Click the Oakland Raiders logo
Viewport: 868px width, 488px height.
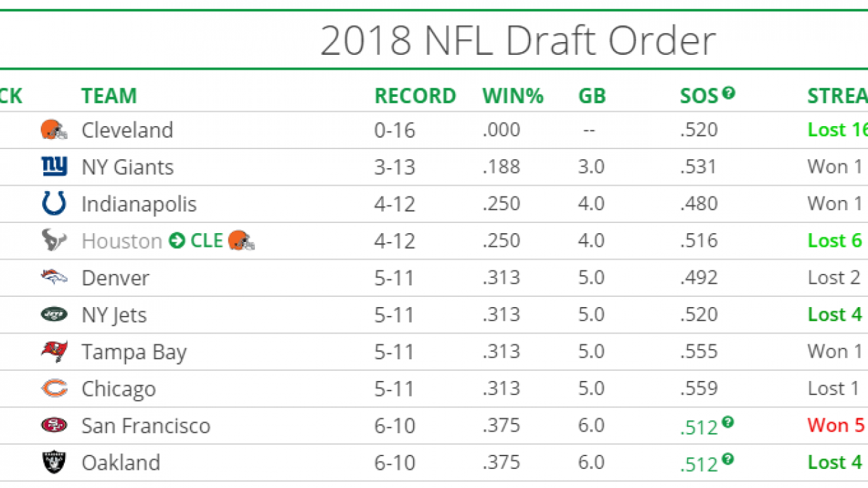coord(54,462)
